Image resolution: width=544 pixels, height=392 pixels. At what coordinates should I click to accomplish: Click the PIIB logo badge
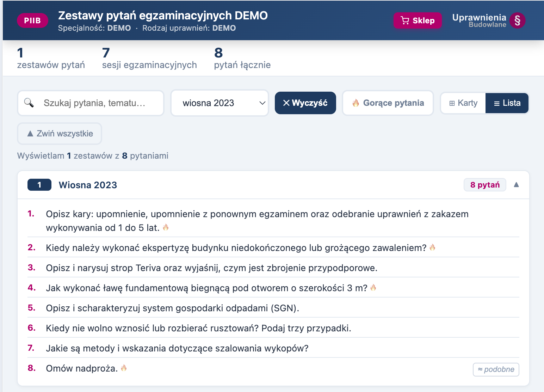tap(32, 21)
